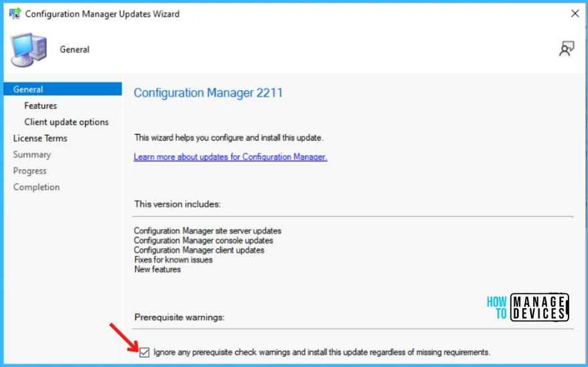
Task: Click 'Configuration Manager site server updates' line
Action: [x=208, y=231]
